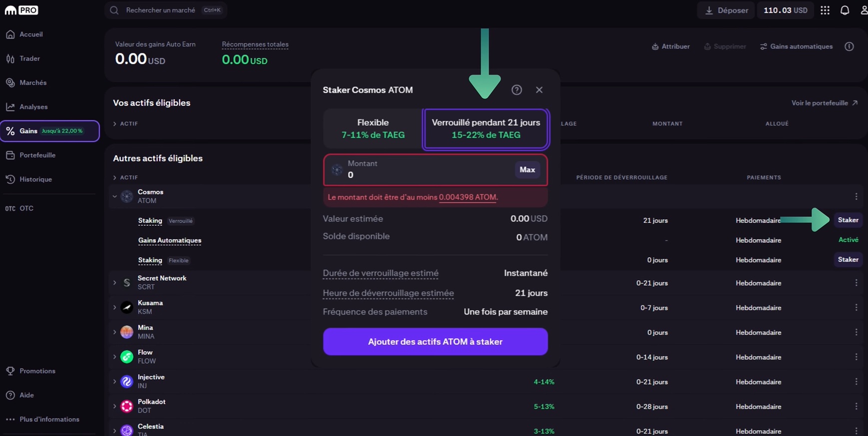The height and width of the screenshot is (436, 868).
Task: Close the Staker Cosmos ATOM dialog
Action: pyautogui.click(x=539, y=90)
